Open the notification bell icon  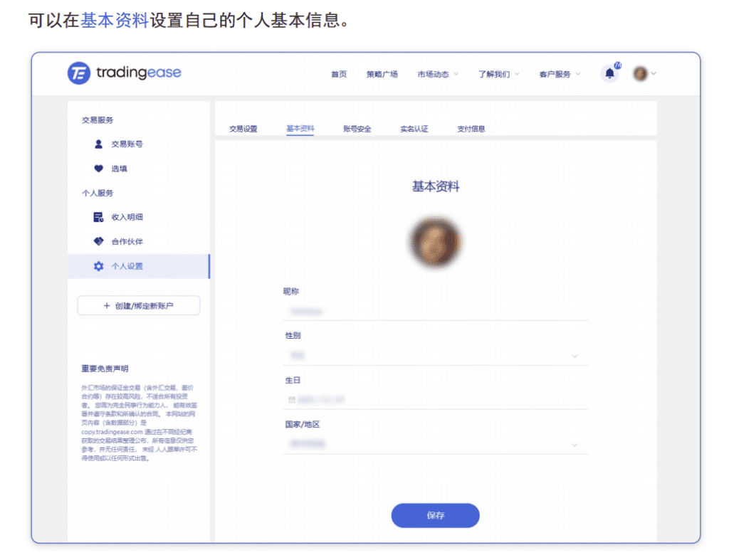coord(609,73)
